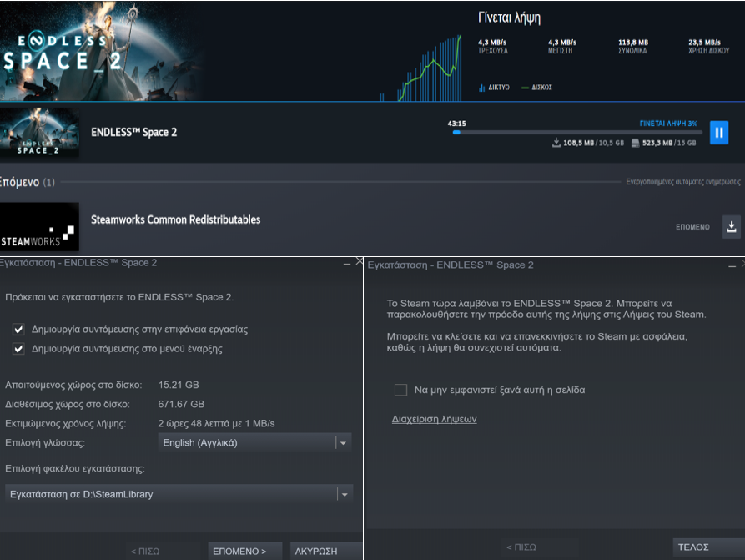Click the ΓΙΝΕΤΑΙ ΛΗΨΗ 3% status text
This screenshot has width=745, height=560.
(668, 124)
